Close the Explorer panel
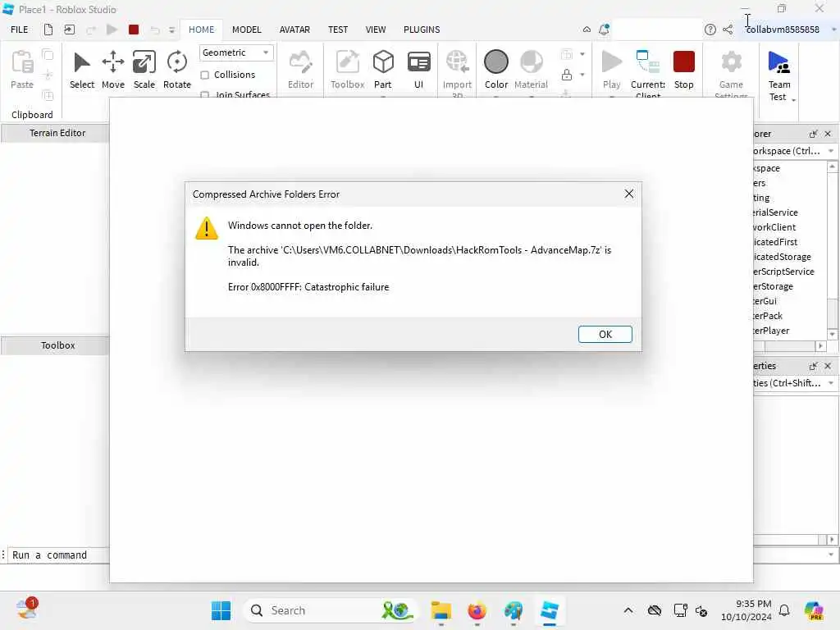 tap(828, 134)
